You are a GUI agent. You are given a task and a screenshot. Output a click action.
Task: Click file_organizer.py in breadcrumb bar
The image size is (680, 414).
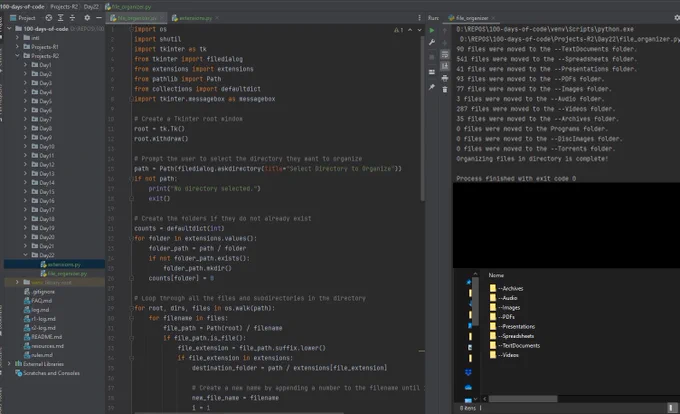pyautogui.click(x=128, y=7)
